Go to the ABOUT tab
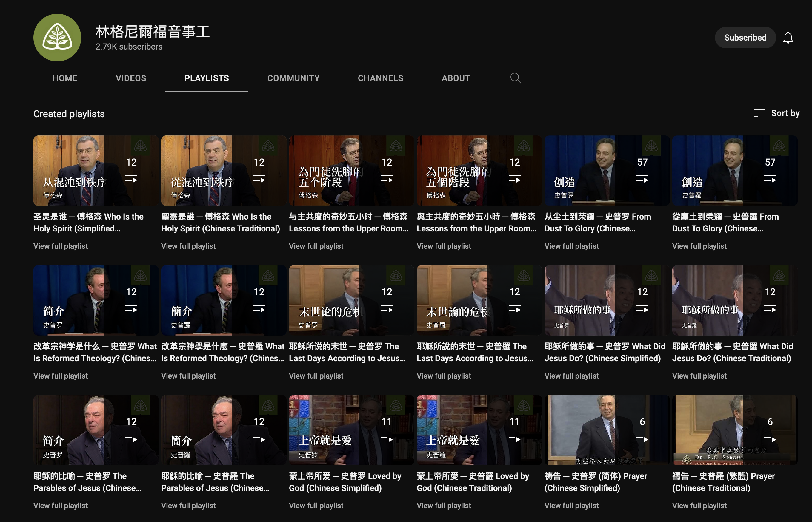 click(456, 78)
